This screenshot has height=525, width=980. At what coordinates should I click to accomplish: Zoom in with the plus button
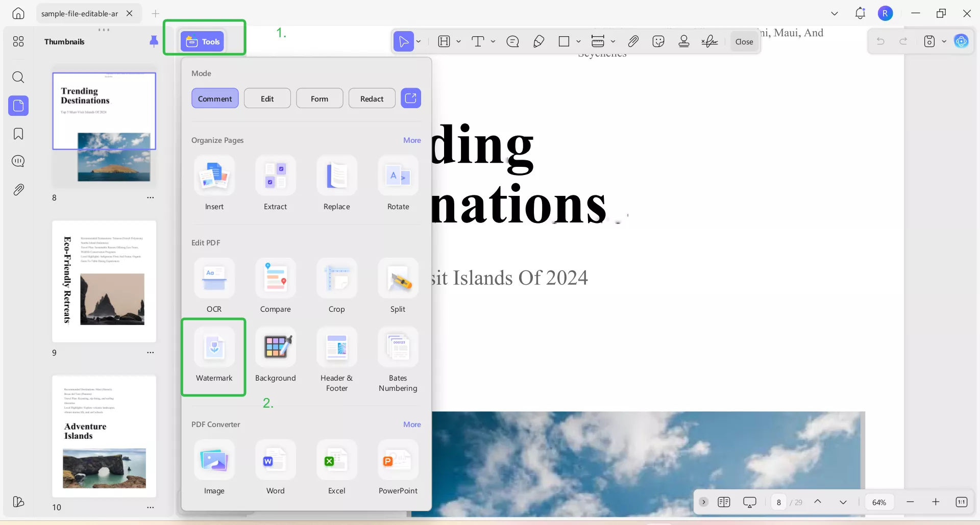936,503
